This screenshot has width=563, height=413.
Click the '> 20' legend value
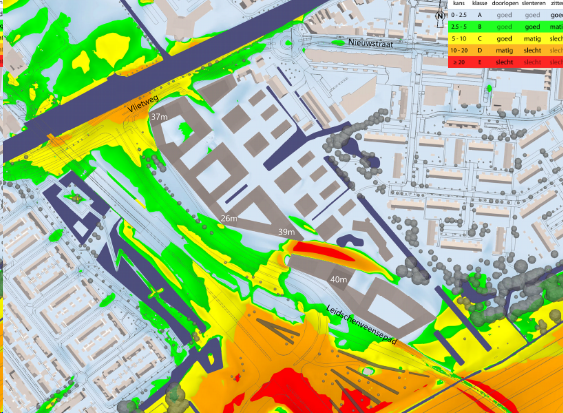click(x=459, y=62)
